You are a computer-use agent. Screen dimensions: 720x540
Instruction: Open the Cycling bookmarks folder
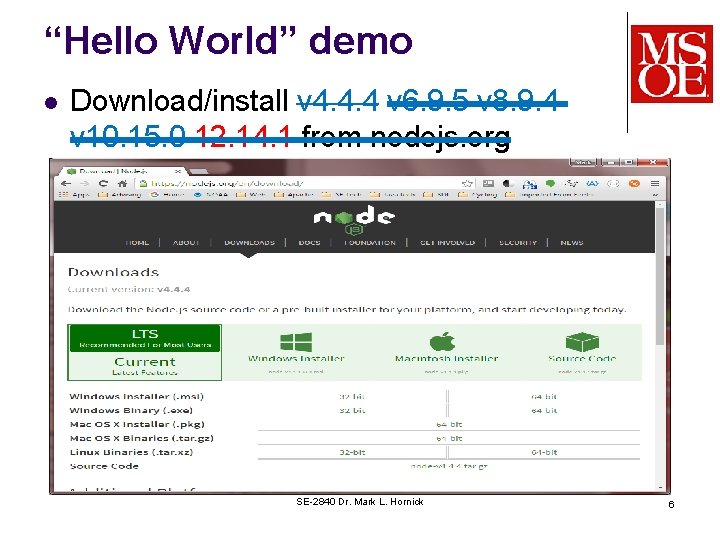(x=478, y=195)
